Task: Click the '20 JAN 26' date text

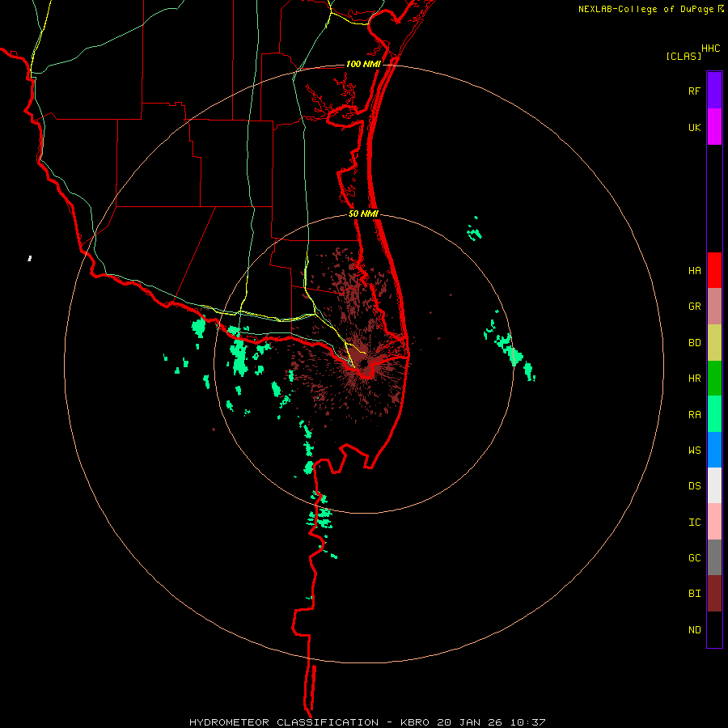Action: (x=470, y=722)
